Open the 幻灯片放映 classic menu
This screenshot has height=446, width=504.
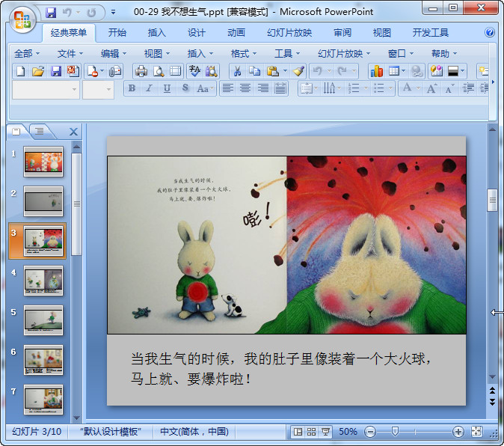pos(344,54)
